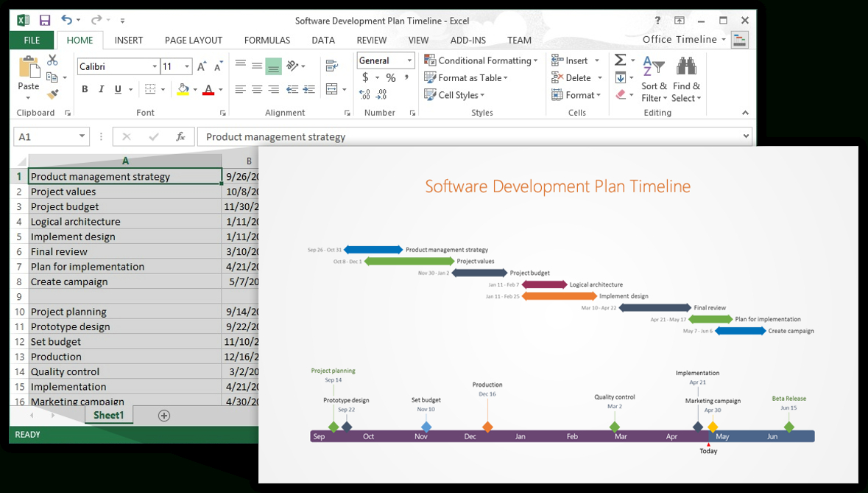Open the font size dropdown

pos(186,66)
